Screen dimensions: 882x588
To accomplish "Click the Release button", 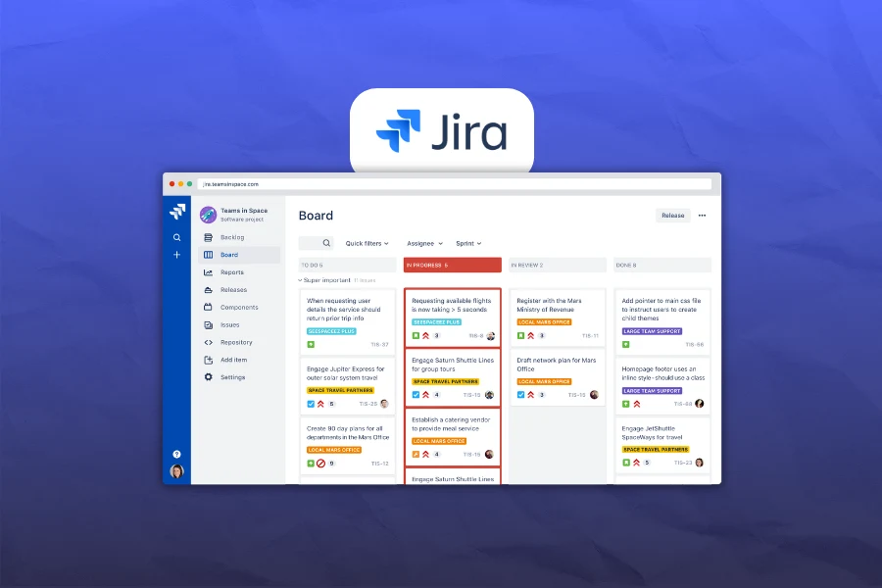I will tap(672, 216).
